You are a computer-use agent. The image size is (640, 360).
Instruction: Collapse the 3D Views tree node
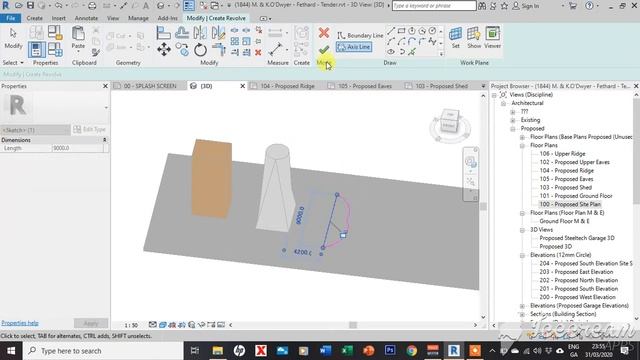tap(522, 230)
